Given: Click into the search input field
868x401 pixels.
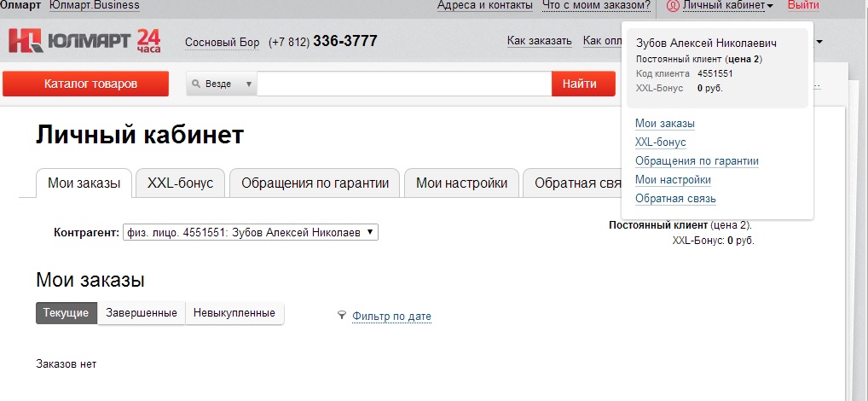Looking at the screenshot, I should point(404,84).
